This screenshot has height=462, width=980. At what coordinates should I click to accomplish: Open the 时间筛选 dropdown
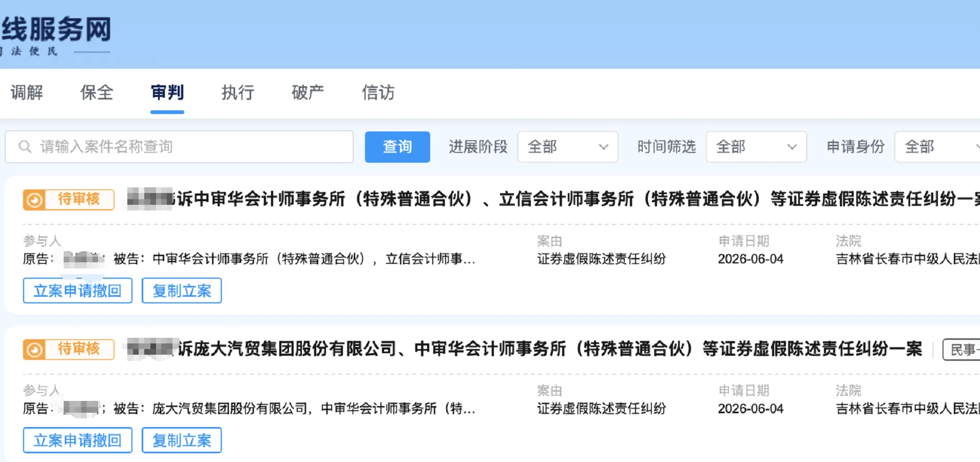756,147
